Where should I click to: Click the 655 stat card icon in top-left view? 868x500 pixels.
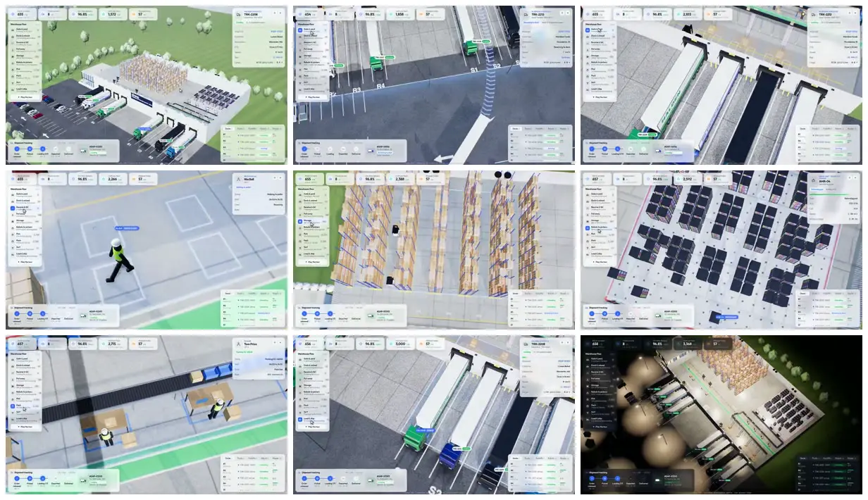coord(11,13)
